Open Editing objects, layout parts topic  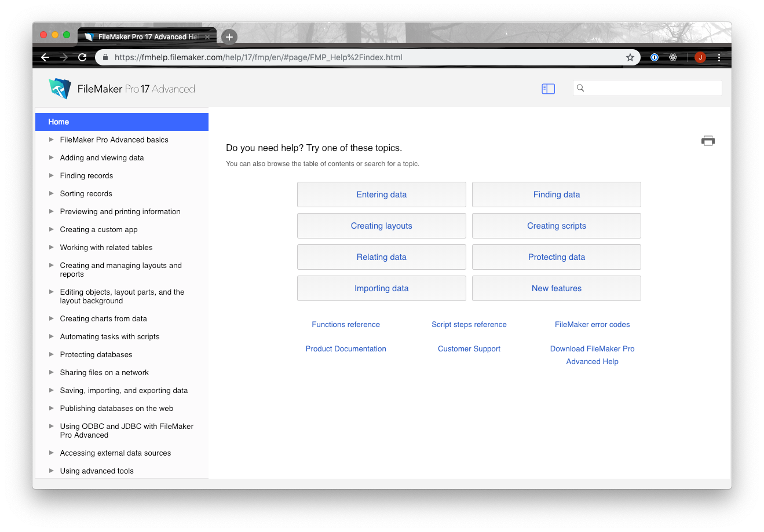tap(122, 296)
